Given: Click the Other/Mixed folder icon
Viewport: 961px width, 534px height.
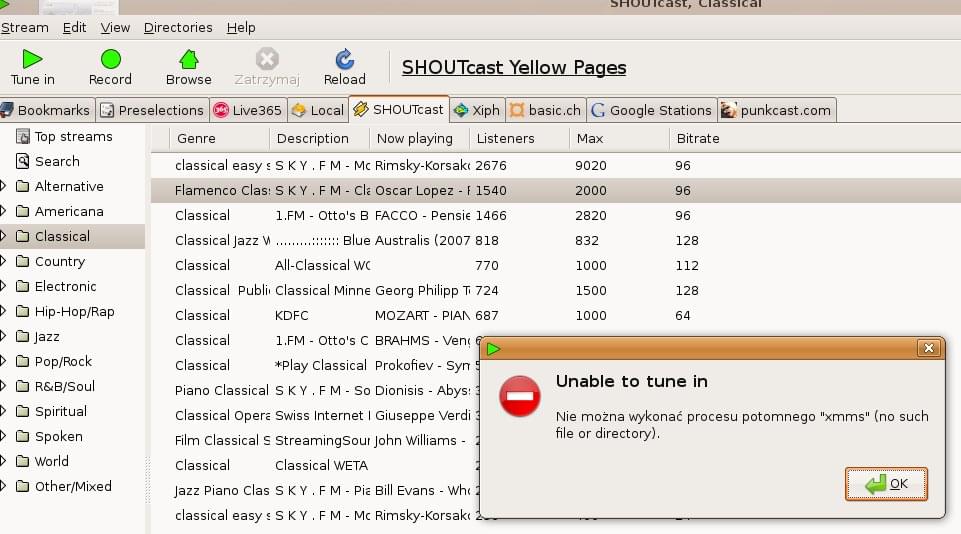Looking at the screenshot, I should [23, 486].
